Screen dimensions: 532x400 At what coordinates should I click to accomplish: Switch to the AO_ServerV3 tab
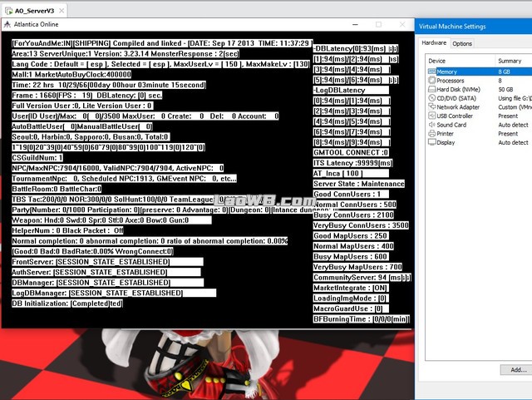click(x=34, y=11)
